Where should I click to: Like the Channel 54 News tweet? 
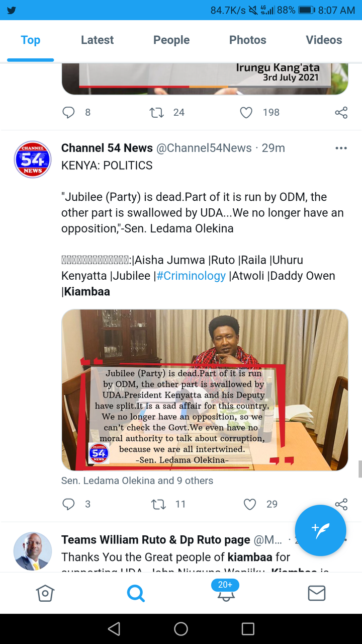[x=250, y=504]
